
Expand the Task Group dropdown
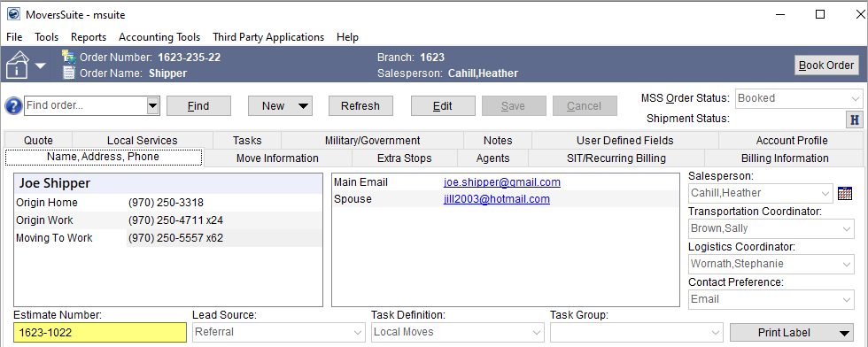point(716,333)
